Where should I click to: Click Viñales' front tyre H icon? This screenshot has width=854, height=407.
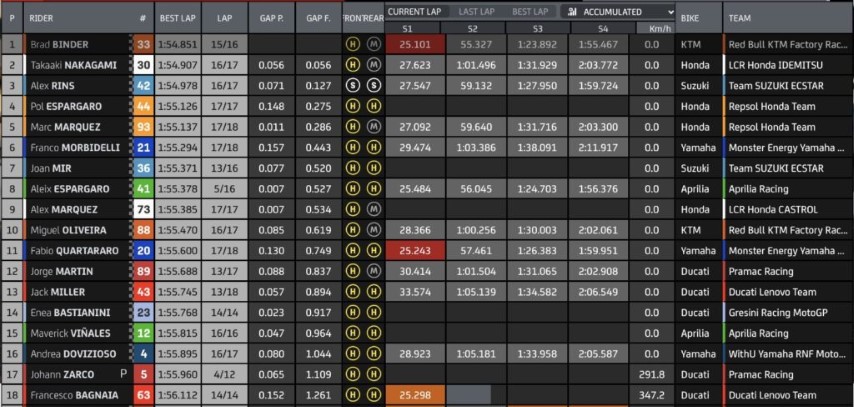pos(353,333)
